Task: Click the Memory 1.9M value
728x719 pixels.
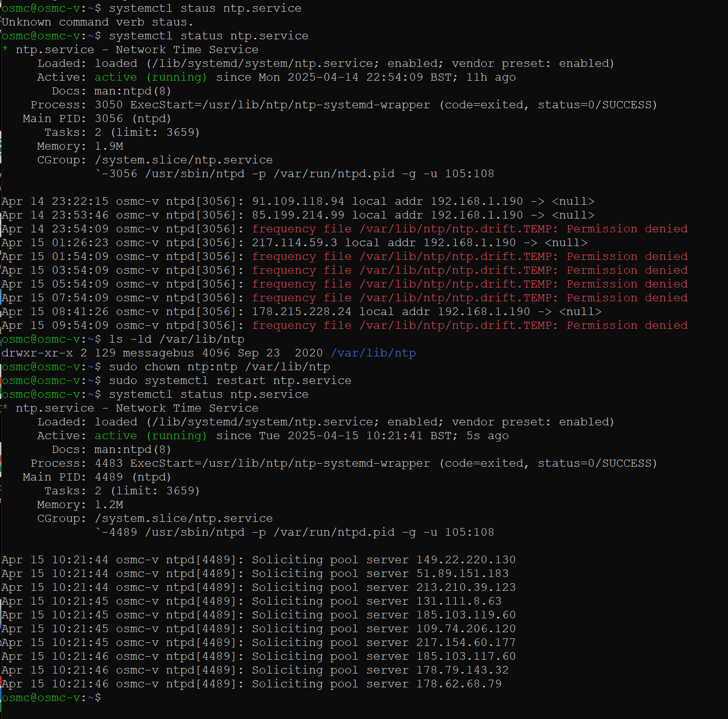Action: point(109,146)
